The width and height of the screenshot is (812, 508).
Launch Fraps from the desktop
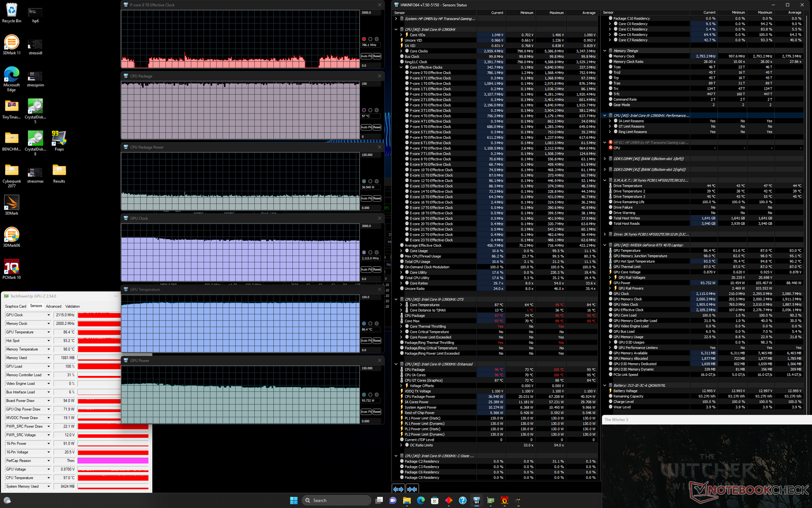[x=59, y=141]
